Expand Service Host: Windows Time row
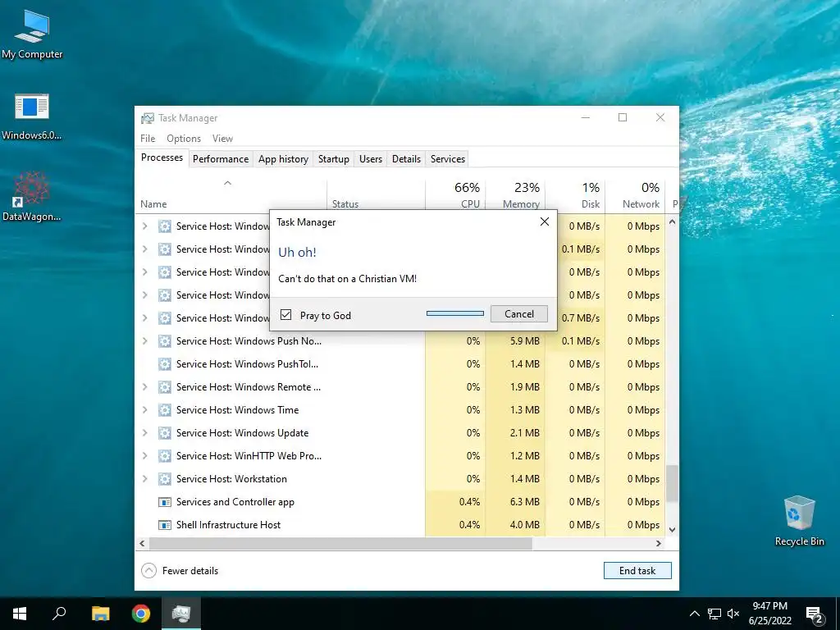This screenshot has width=840, height=630. pyautogui.click(x=144, y=410)
